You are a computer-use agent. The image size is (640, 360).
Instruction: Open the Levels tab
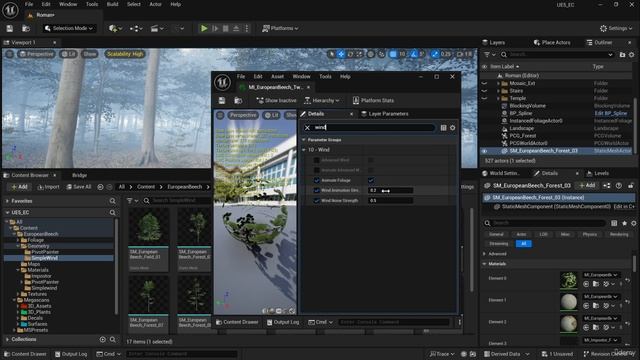point(597,173)
